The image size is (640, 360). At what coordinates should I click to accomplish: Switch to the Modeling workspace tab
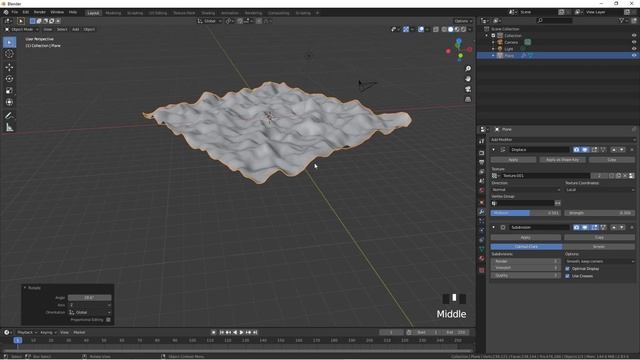point(113,13)
